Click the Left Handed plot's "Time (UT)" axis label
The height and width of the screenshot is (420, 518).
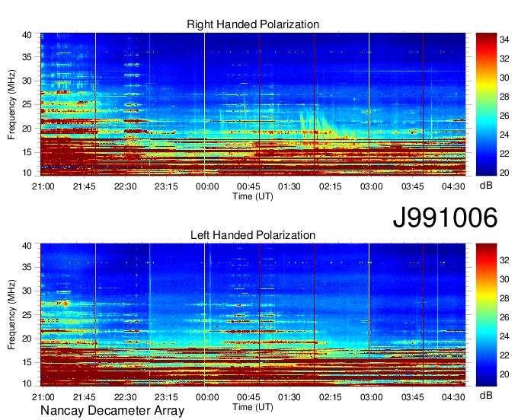(x=253, y=407)
